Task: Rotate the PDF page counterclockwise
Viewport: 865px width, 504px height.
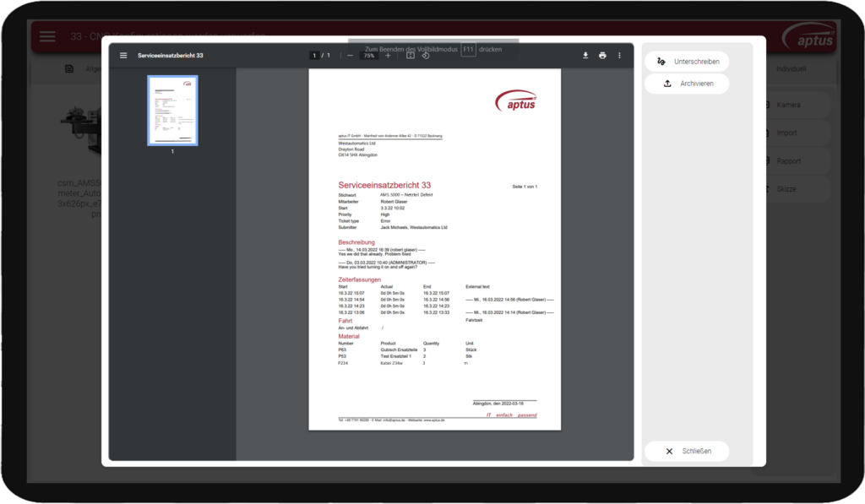Action: [426, 55]
